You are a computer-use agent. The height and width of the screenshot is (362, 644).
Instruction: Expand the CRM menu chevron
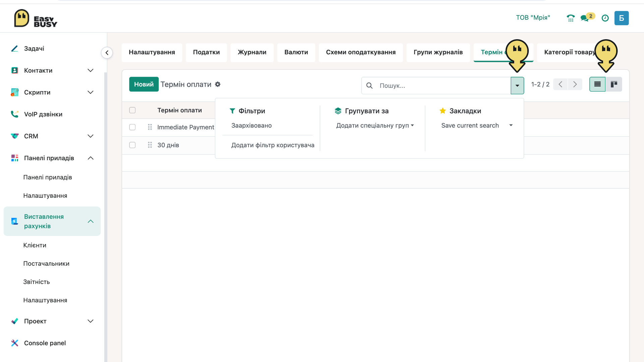point(90,136)
